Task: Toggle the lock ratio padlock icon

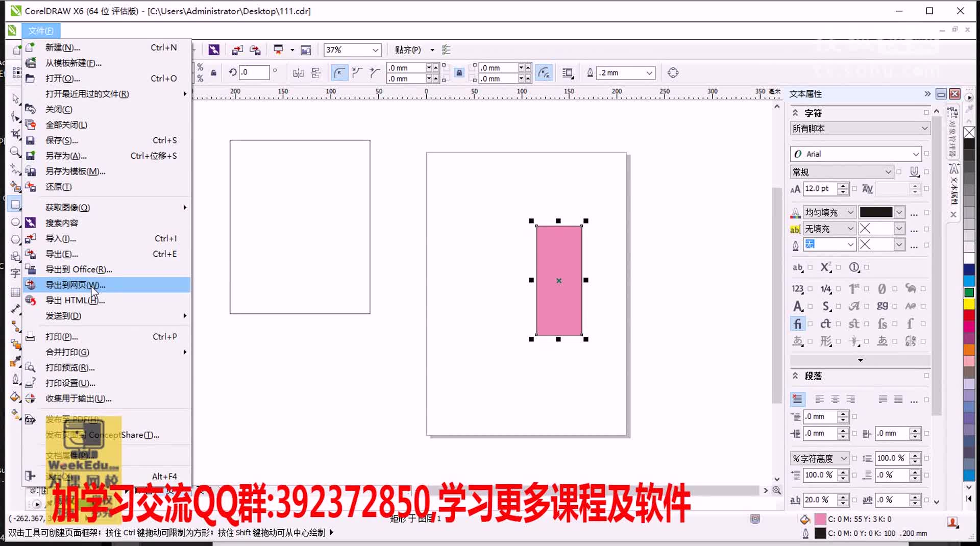Action: pyautogui.click(x=213, y=72)
